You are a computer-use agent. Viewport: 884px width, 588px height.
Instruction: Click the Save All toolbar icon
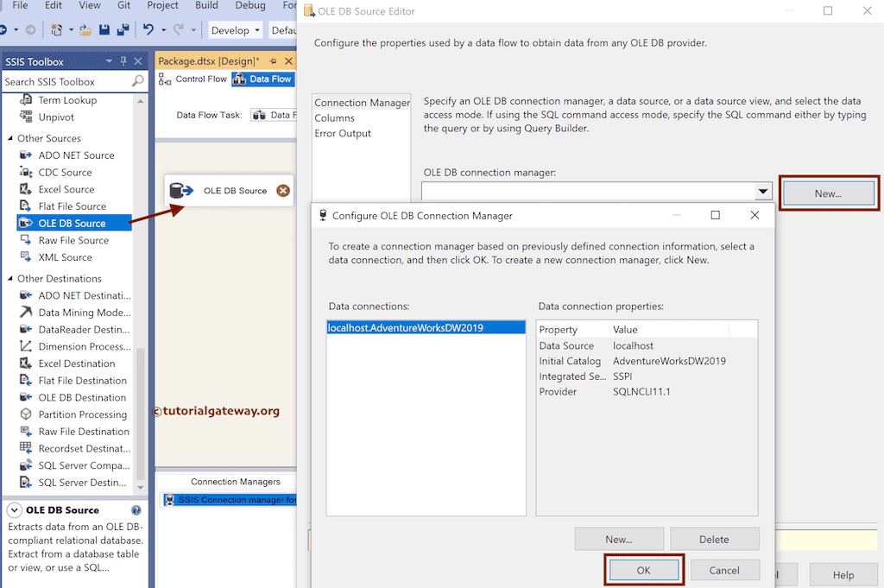(122, 28)
